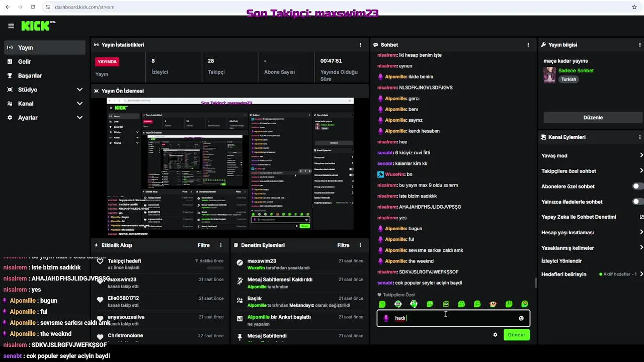This screenshot has height=362, width=644.
Task: Click username senabt in 'kalanlar kim kk' message
Action: click(385, 163)
